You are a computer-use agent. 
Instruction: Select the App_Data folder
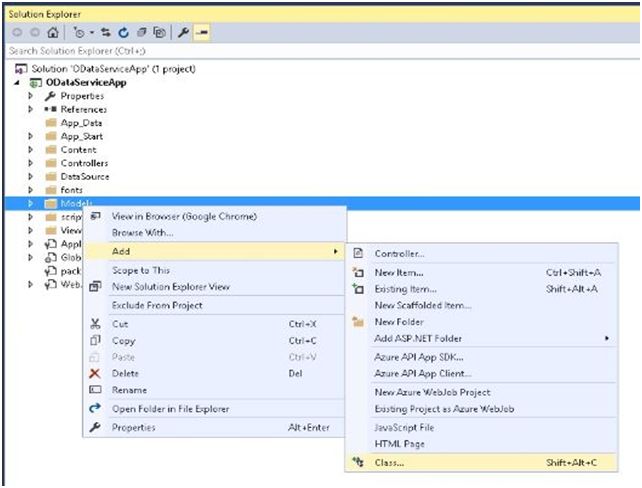pyautogui.click(x=81, y=123)
